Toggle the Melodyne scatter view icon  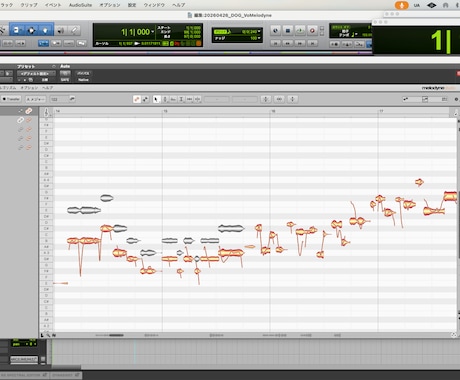click(x=145, y=99)
